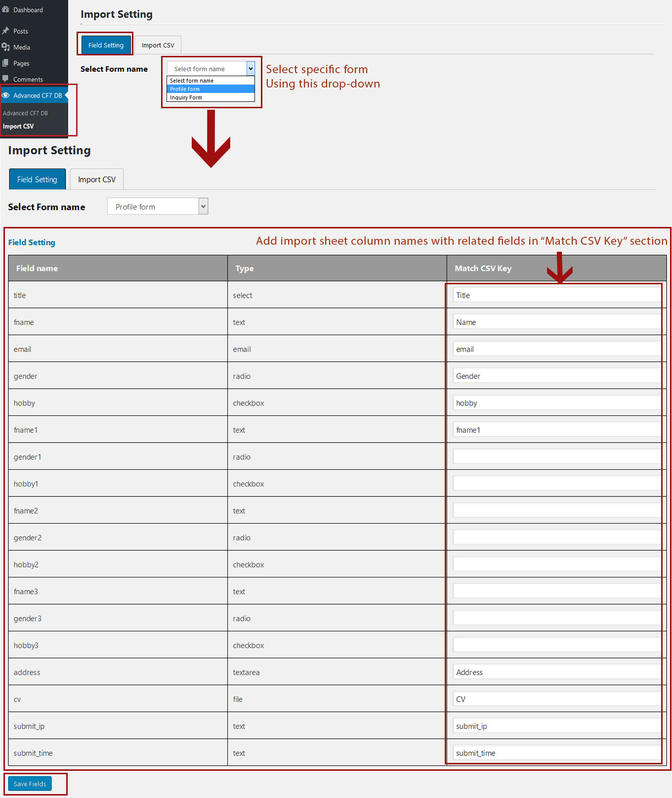This screenshot has height=798, width=672.
Task: Click CSV key field containing 'CV'
Action: (x=557, y=699)
